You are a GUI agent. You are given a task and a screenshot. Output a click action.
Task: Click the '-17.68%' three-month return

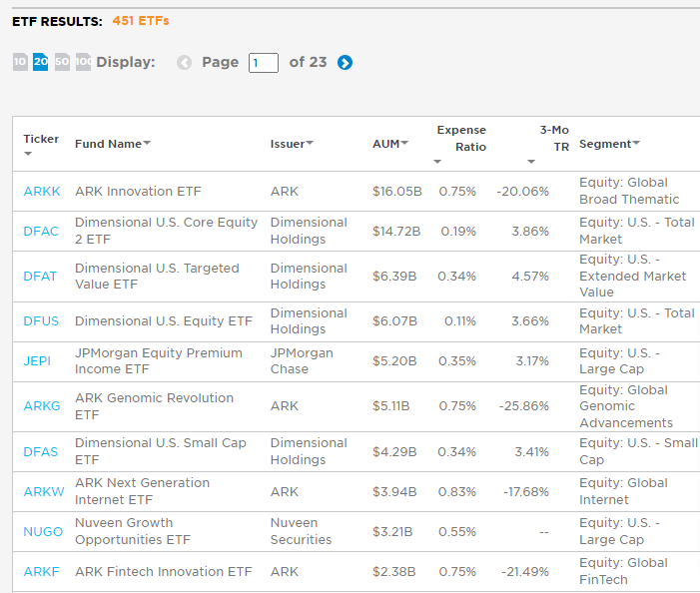click(526, 492)
